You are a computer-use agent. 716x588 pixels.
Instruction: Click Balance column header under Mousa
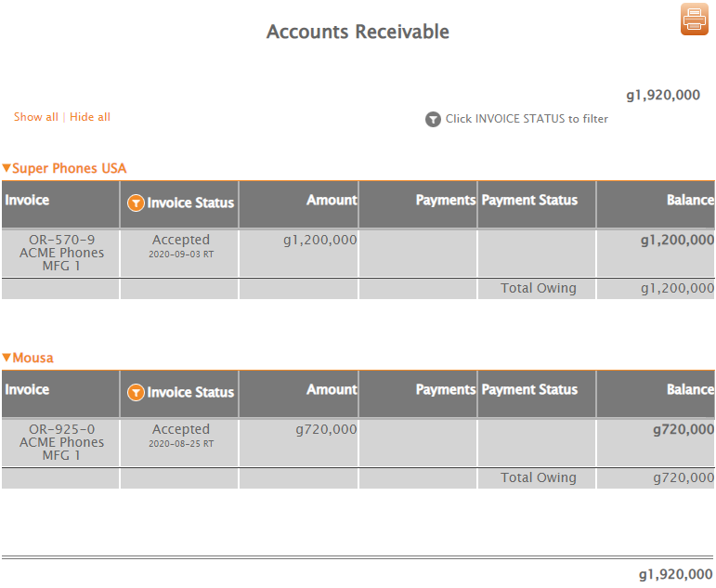(x=690, y=389)
